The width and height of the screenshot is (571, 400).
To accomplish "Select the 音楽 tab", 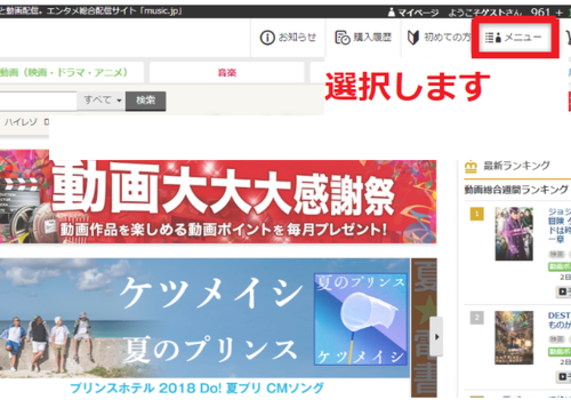I will 227,72.
